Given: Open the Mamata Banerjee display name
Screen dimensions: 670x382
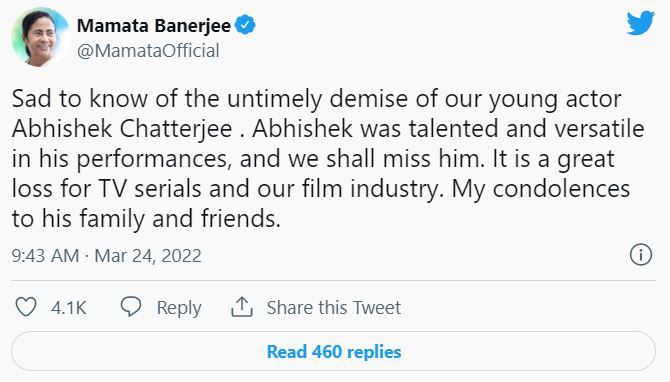Looking at the screenshot, I should [154, 26].
